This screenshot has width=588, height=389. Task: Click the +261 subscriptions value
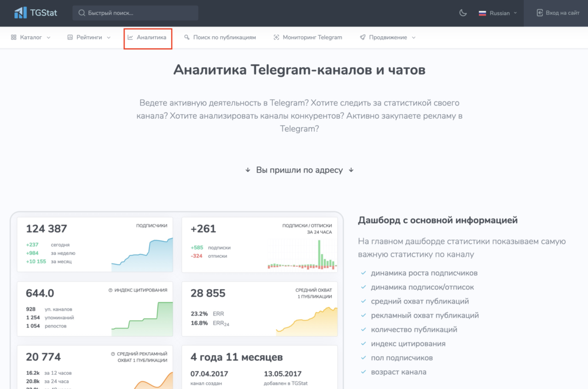click(x=203, y=229)
